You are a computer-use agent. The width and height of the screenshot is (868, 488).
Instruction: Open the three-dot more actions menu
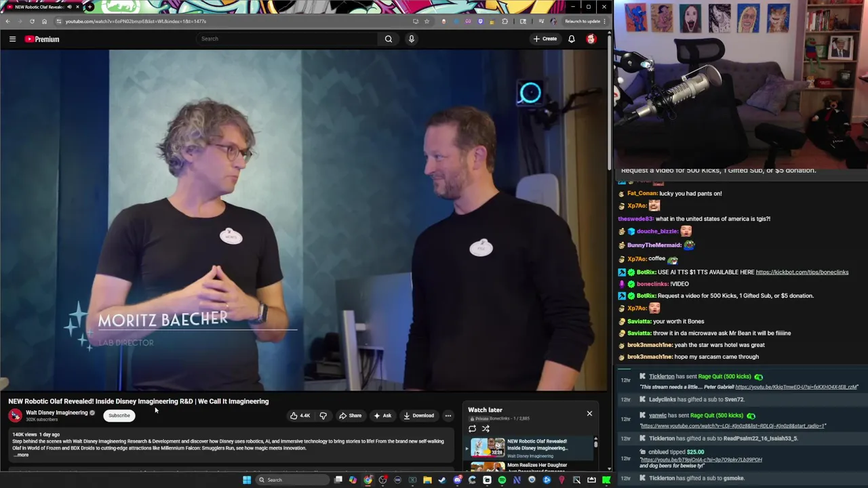point(448,415)
